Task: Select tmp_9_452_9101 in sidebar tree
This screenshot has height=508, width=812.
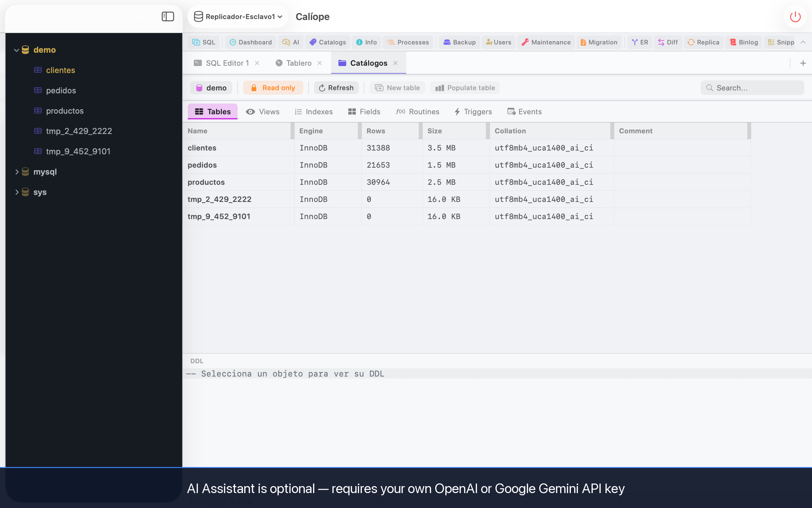Action: [x=78, y=151]
